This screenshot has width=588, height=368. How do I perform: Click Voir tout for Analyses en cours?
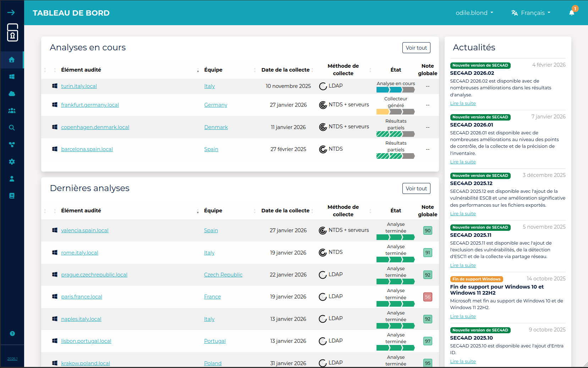(x=416, y=48)
